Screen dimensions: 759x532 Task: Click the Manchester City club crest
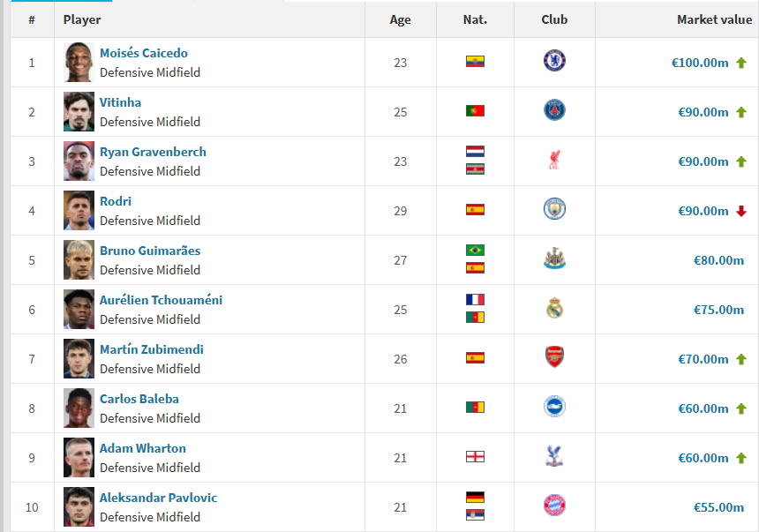tap(554, 210)
